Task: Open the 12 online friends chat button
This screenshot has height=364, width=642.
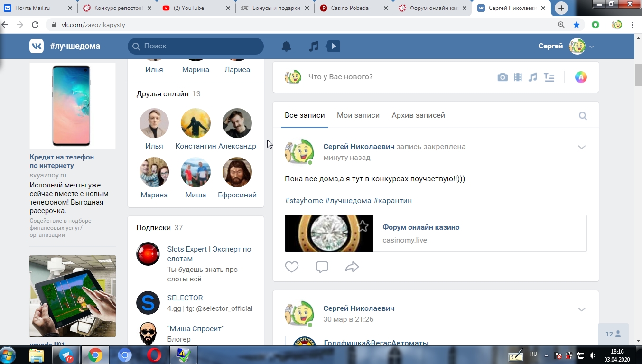Action: tap(613, 334)
